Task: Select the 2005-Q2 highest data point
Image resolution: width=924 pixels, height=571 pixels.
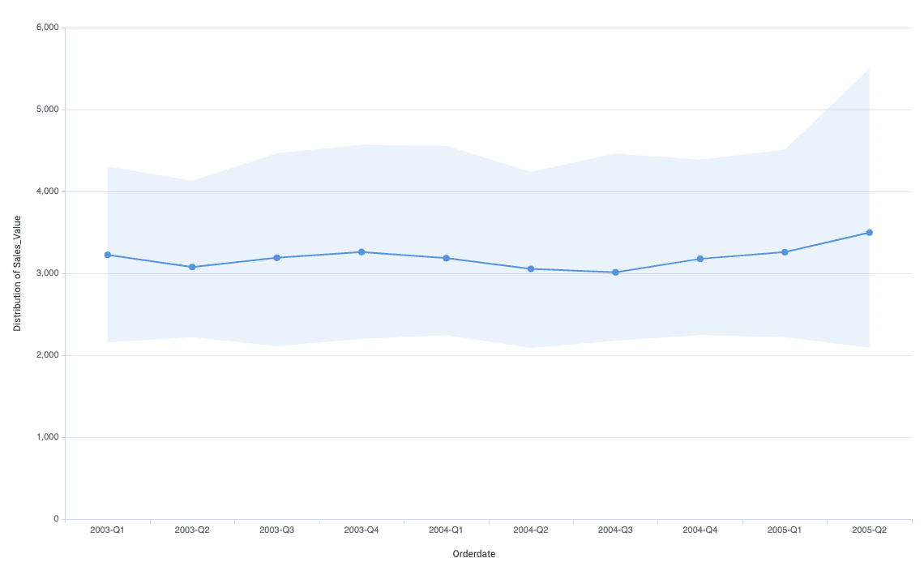Action: [x=869, y=233]
